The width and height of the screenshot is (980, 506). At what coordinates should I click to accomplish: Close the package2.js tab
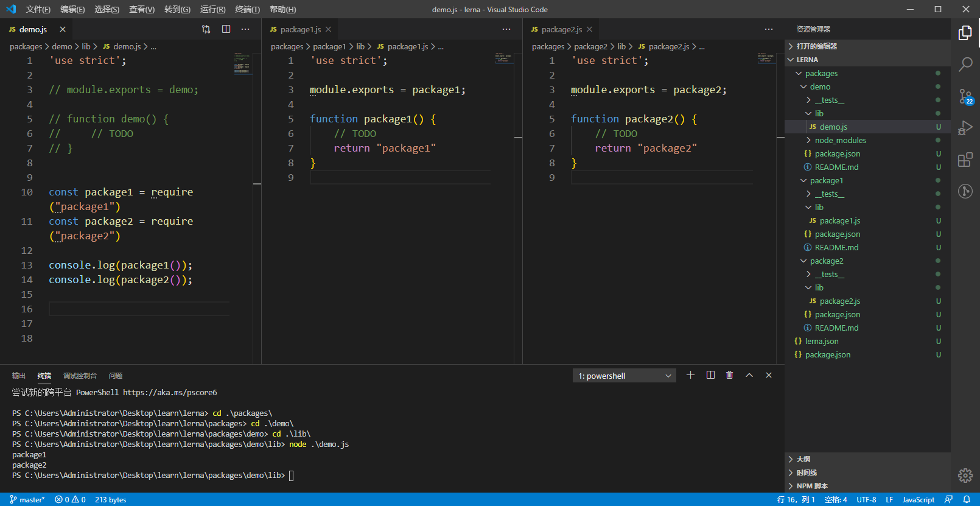pyautogui.click(x=590, y=29)
